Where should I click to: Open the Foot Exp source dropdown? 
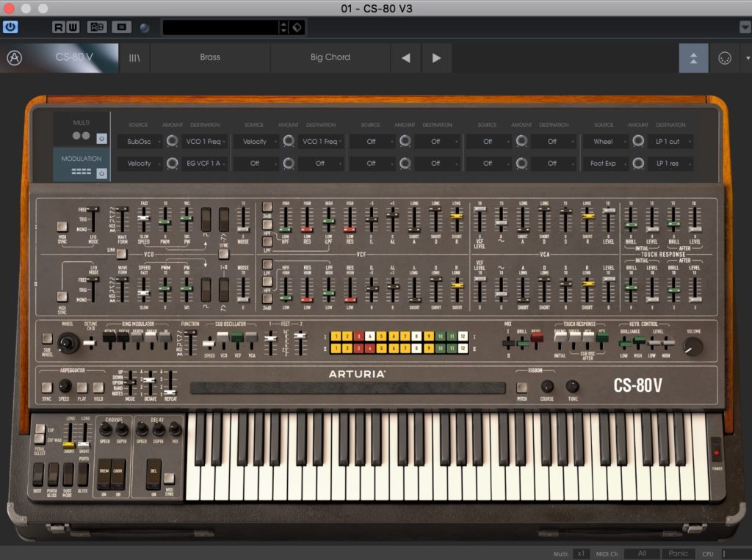[x=605, y=164]
